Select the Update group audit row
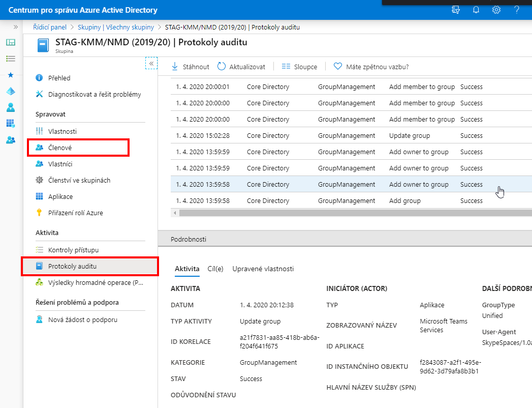 coord(351,135)
